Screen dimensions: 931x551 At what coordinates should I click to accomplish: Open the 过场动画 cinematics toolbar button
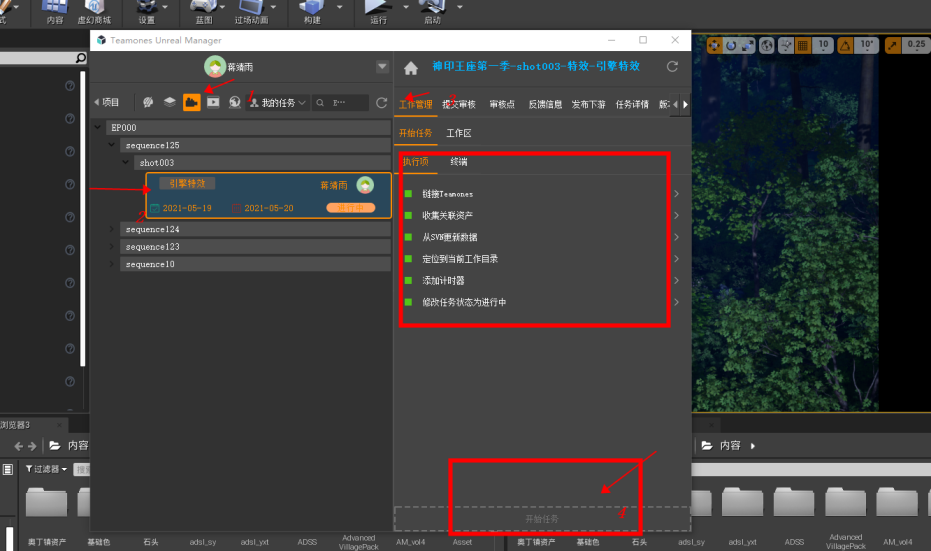click(x=251, y=12)
